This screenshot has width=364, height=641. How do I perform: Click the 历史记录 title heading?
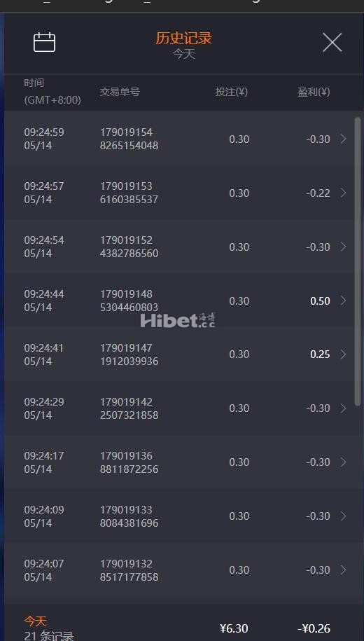(x=184, y=38)
